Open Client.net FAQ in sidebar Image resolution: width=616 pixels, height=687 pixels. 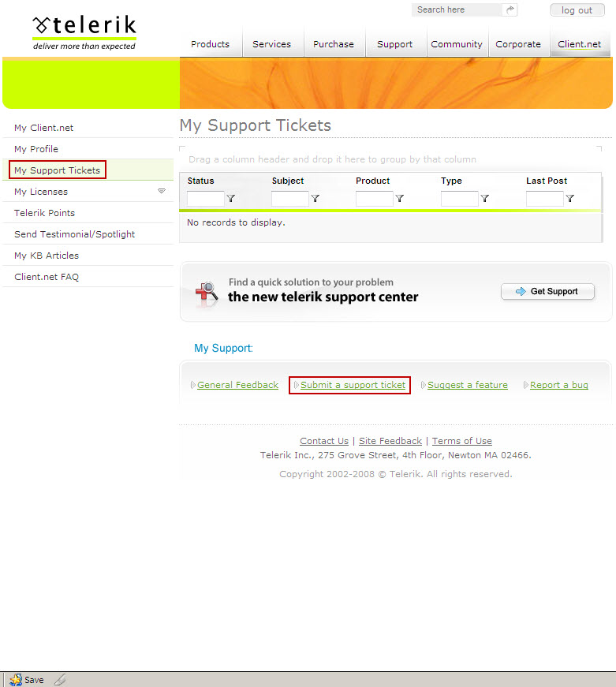(x=88, y=277)
